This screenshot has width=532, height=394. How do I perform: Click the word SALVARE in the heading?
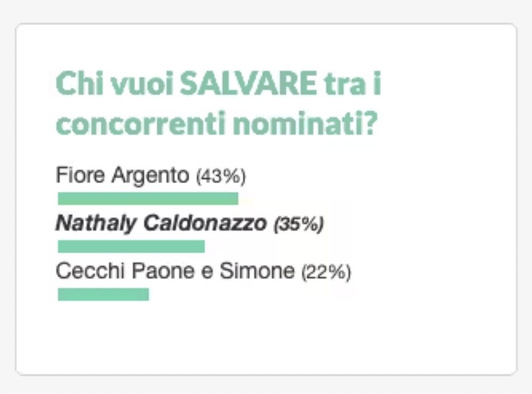(248, 83)
